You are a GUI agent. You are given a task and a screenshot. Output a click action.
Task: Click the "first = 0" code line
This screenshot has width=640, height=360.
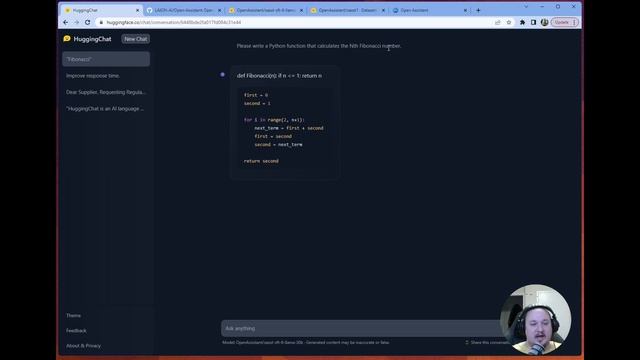(x=256, y=95)
